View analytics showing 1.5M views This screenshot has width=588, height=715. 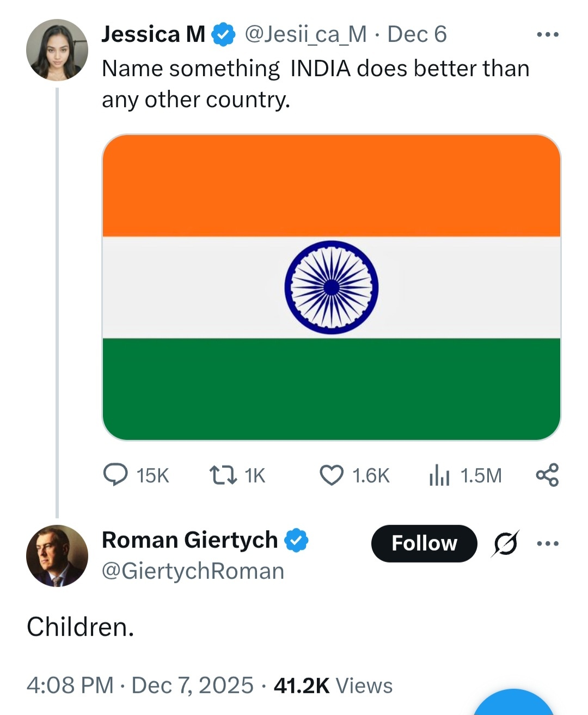pyautogui.click(x=439, y=475)
